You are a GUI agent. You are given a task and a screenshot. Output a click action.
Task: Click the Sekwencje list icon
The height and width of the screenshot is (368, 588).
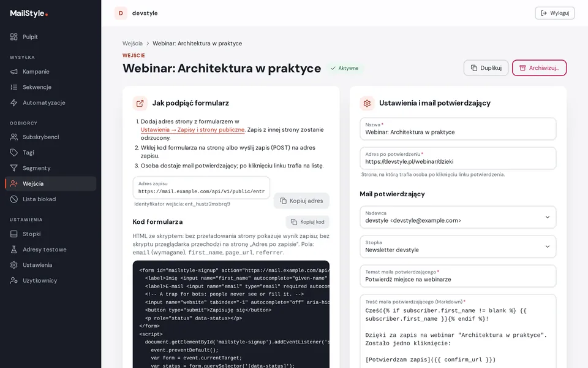[14, 87]
